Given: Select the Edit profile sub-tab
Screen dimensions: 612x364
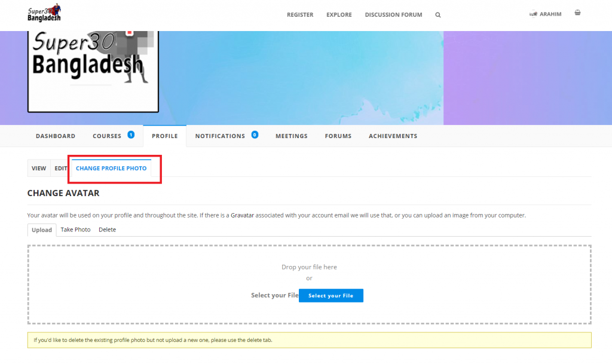Looking at the screenshot, I should (60, 168).
